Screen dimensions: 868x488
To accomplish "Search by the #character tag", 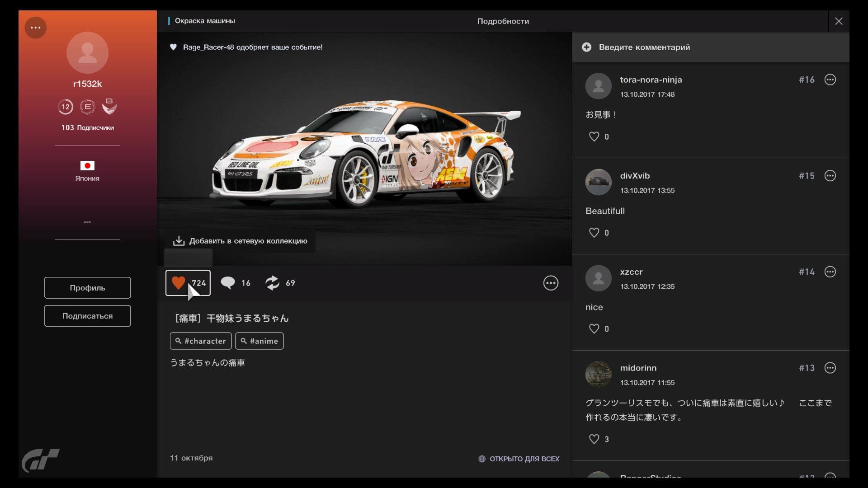I will coord(201,341).
